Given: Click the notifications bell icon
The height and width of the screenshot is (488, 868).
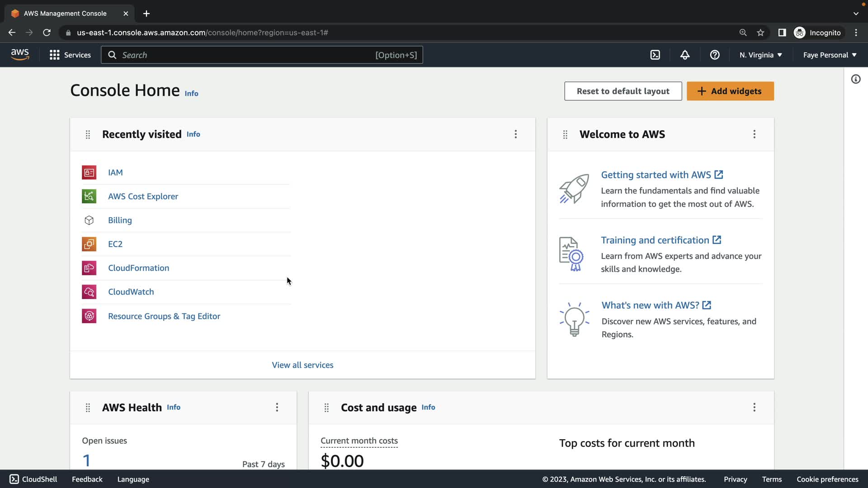Looking at the screenshot, I should click(685, 55).
